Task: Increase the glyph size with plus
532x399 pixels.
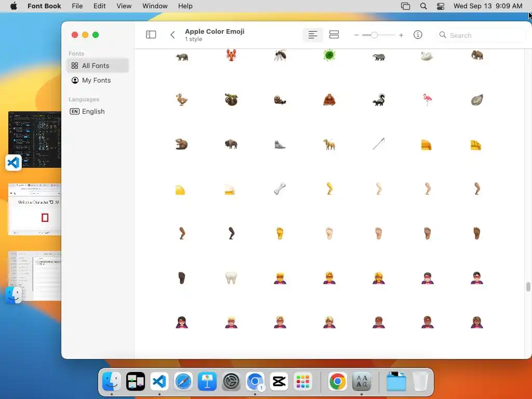Action: coord(401,35)
